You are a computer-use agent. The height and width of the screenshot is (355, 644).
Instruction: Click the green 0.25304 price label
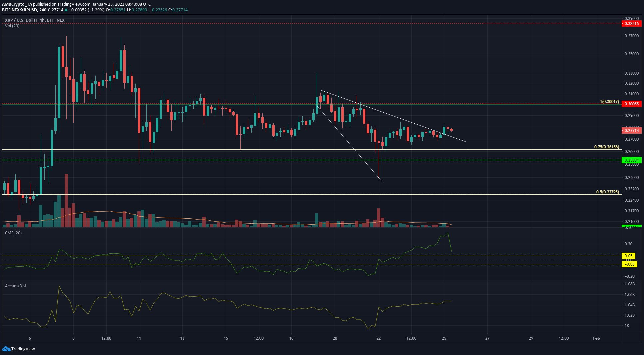pos(631,160)
